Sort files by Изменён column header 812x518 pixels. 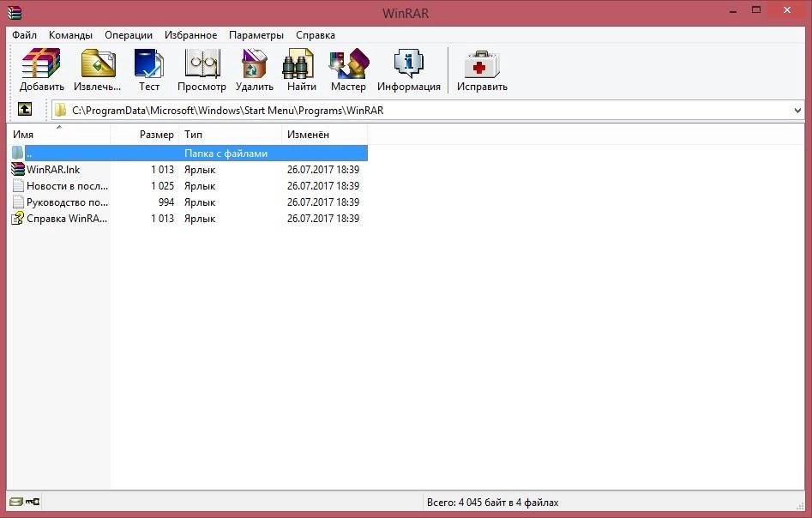click(325, 134)
